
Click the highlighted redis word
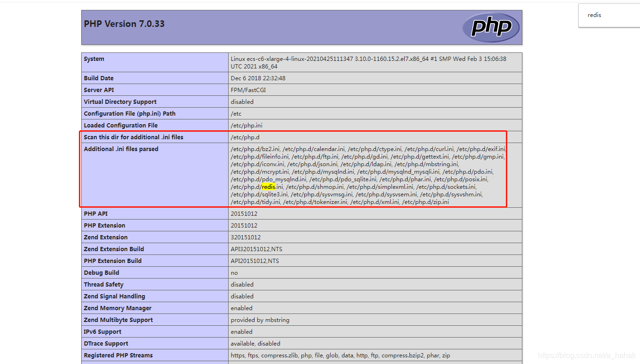(x=268, y=187)
